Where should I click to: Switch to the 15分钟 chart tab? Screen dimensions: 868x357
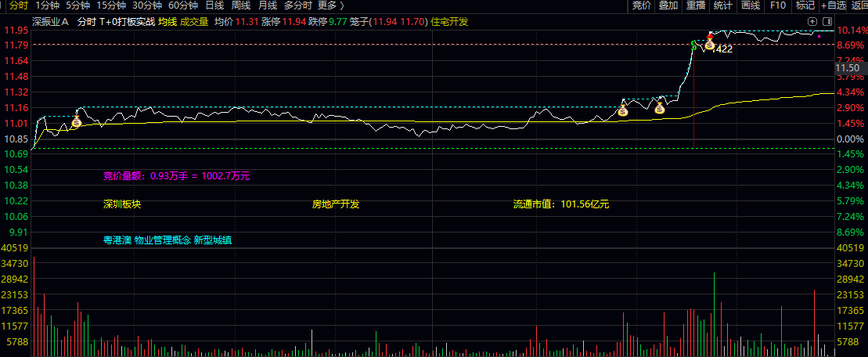(x=110, y=5)
